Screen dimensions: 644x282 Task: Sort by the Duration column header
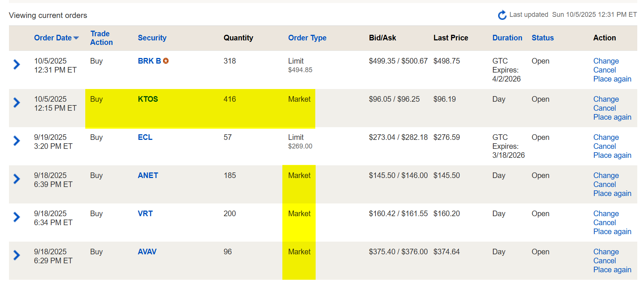point(507,38)
